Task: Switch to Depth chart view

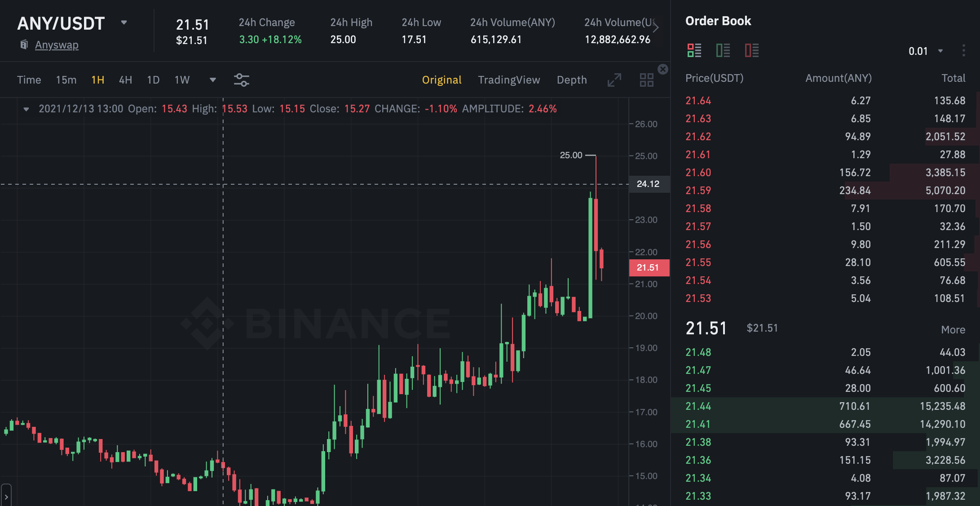Action: (x=572, y=80)
